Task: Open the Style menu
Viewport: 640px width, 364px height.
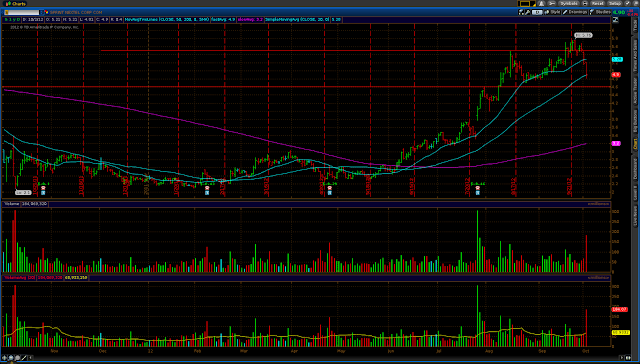Action: (552, 12)
